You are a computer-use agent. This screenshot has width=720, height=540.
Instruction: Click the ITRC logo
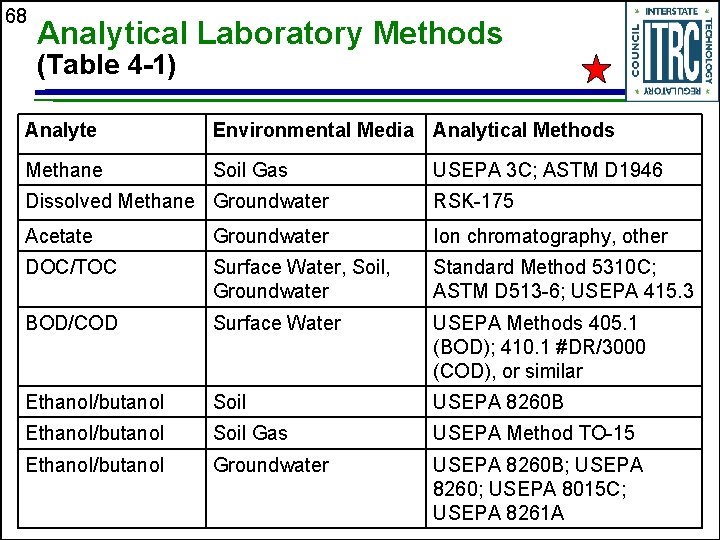click(672, 51)
